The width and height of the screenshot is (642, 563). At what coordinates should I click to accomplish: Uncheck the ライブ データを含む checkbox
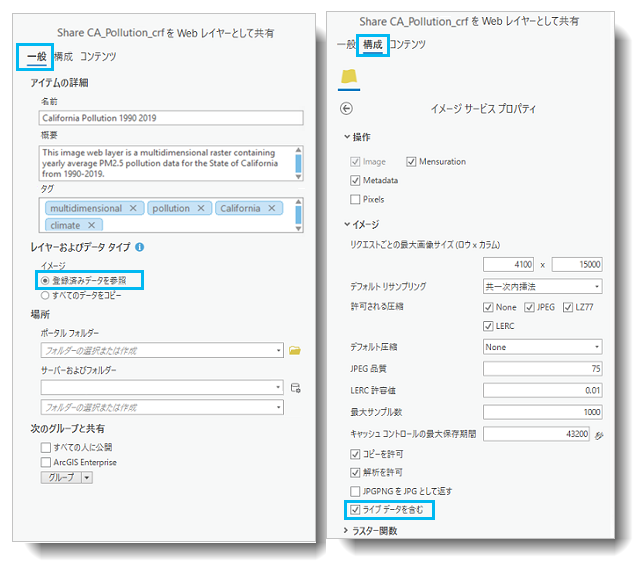point(355,510)
